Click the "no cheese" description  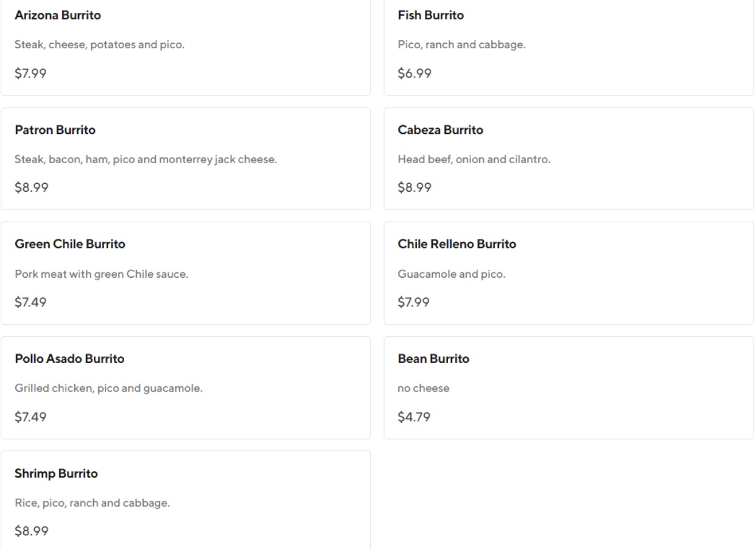(x=423, y=389)
